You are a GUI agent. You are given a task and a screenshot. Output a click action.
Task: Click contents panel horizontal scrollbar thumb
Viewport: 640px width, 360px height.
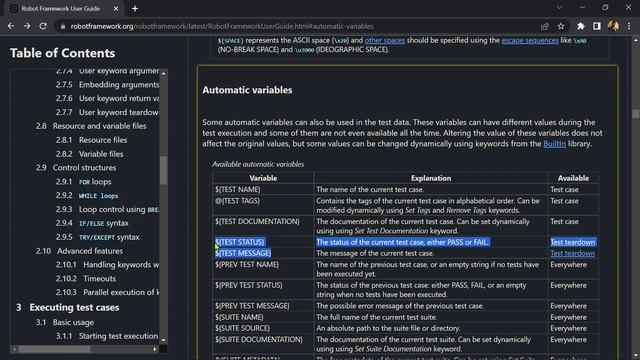(x=54, y=349)
